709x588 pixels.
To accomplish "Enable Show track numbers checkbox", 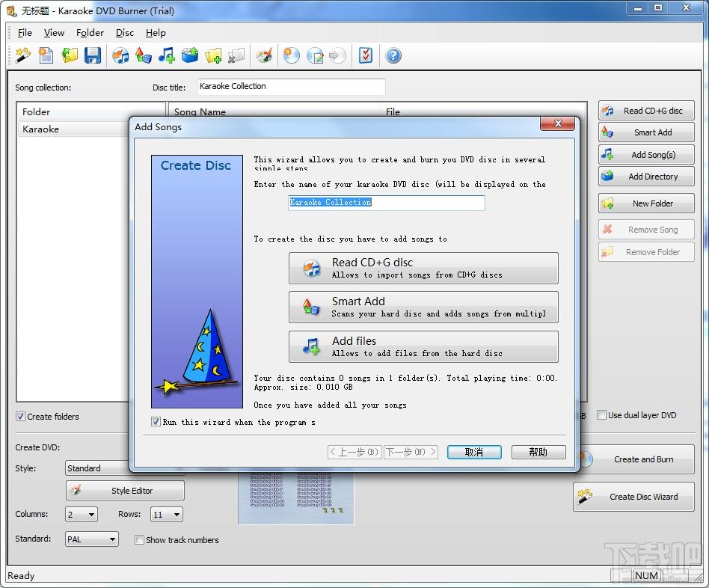I will pos(139,540).
